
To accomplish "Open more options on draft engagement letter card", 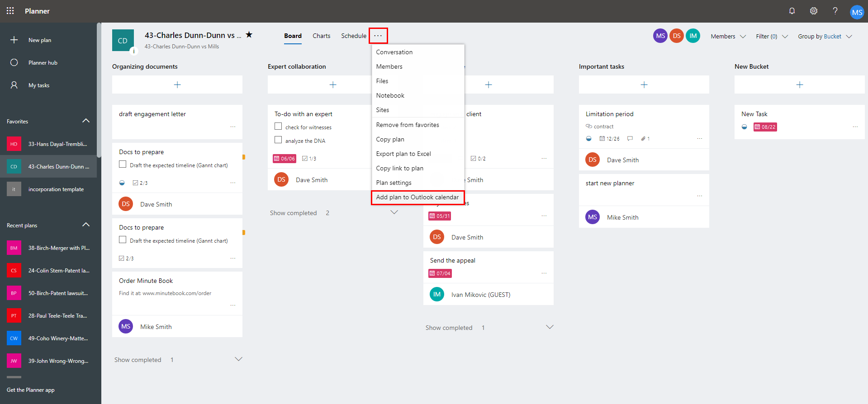I will 233,127.
